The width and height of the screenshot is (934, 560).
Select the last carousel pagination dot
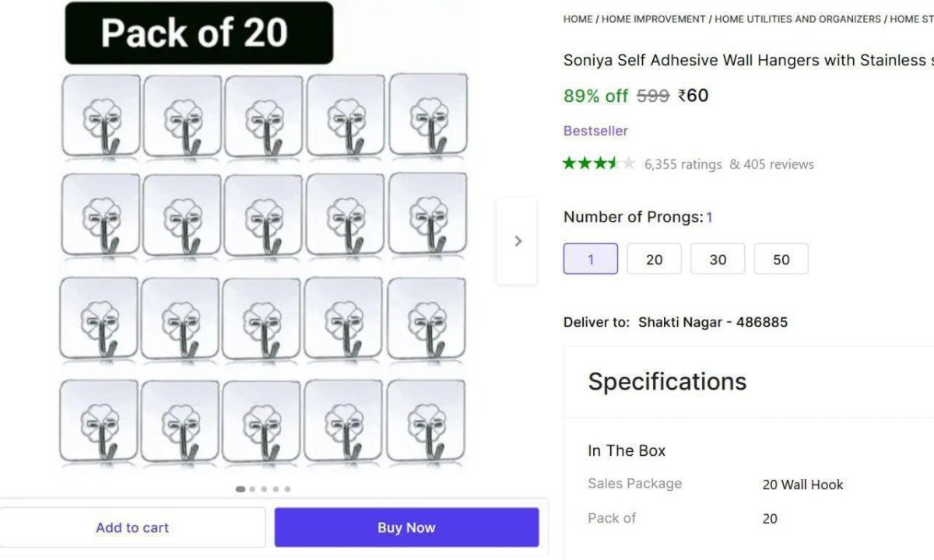tap(287, 489)
